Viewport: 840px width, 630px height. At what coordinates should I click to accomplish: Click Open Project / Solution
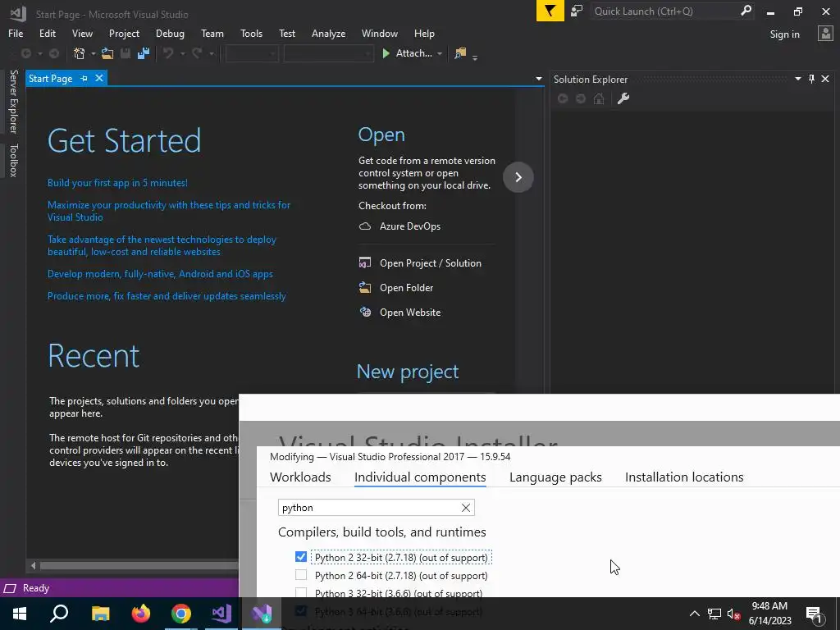(x=430, y=263)
